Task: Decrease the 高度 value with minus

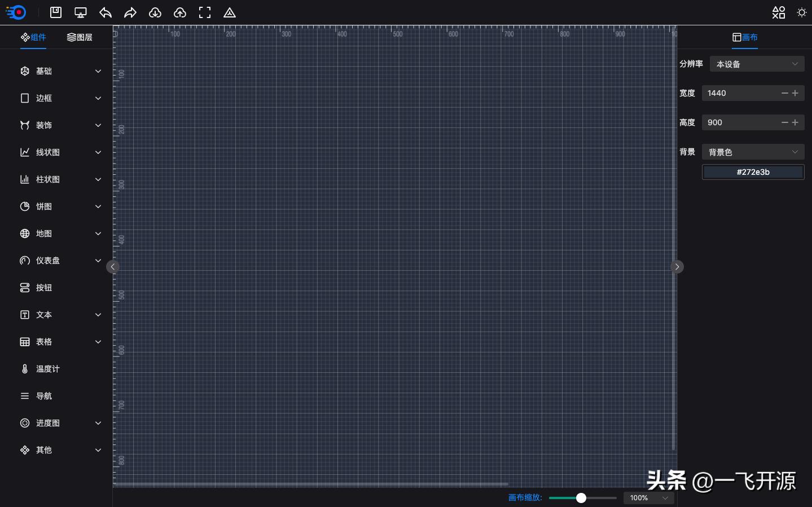Action: click(784, 122)
